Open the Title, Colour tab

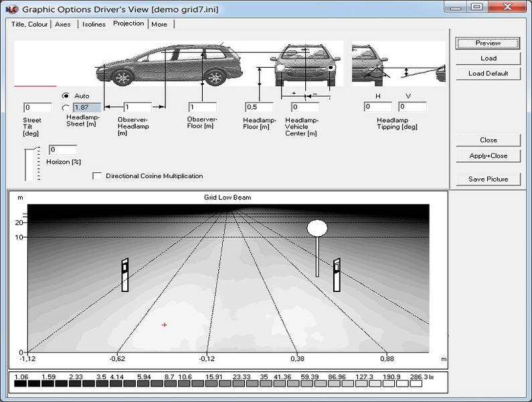[29, 24]
